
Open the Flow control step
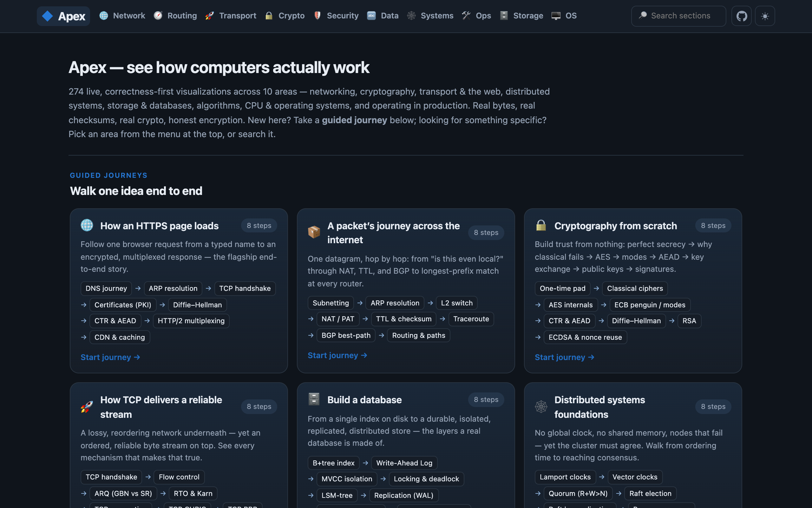coord(179,477)
